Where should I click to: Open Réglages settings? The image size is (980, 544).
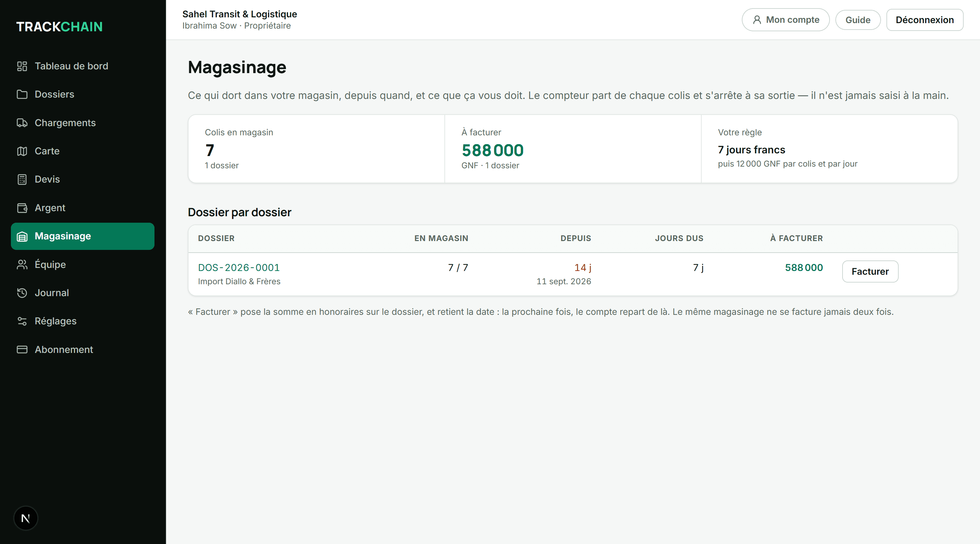click(83, 321)
